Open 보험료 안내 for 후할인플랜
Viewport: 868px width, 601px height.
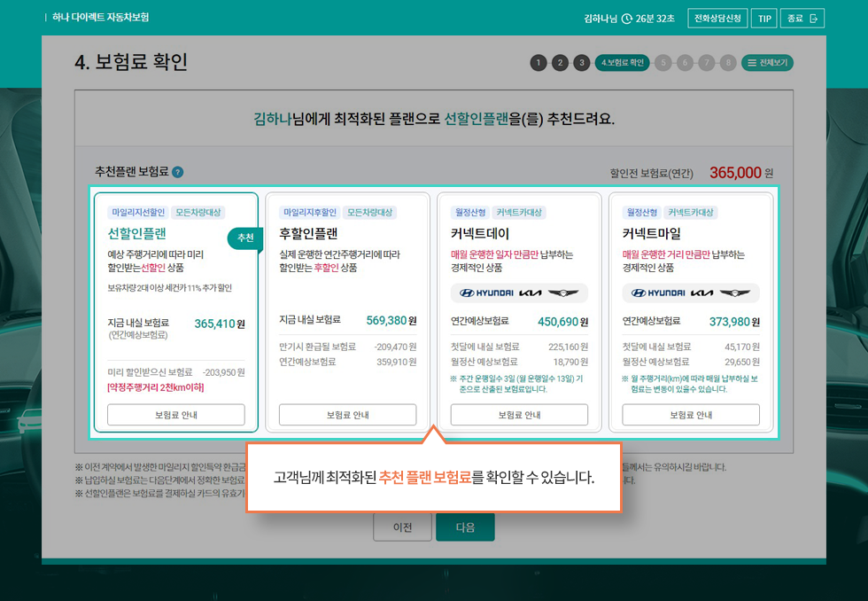(x=347, y=414)
